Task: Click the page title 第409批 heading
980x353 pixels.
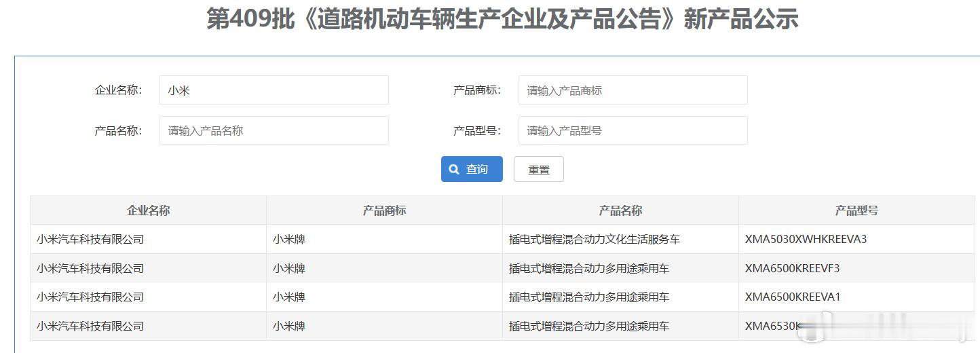Action: coord(502,18)
